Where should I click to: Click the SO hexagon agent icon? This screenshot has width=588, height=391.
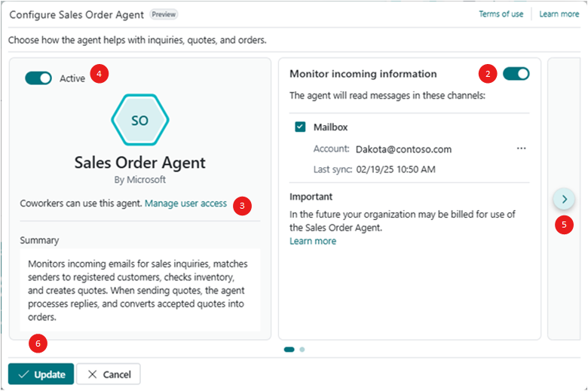(x=140, y=120)
